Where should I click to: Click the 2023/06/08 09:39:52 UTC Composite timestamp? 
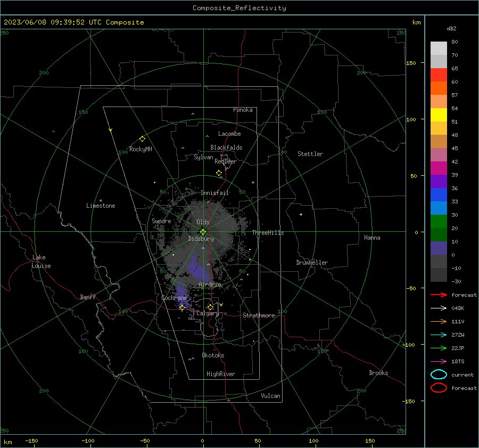73,22
